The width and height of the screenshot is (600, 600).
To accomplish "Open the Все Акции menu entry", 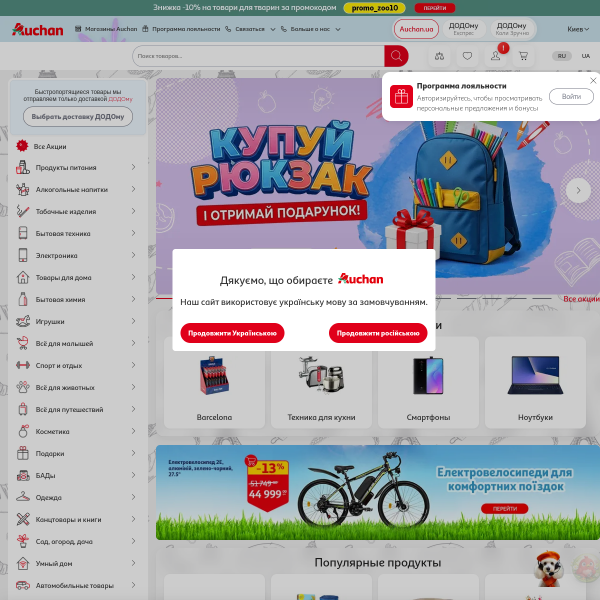I will coord(50,146).
